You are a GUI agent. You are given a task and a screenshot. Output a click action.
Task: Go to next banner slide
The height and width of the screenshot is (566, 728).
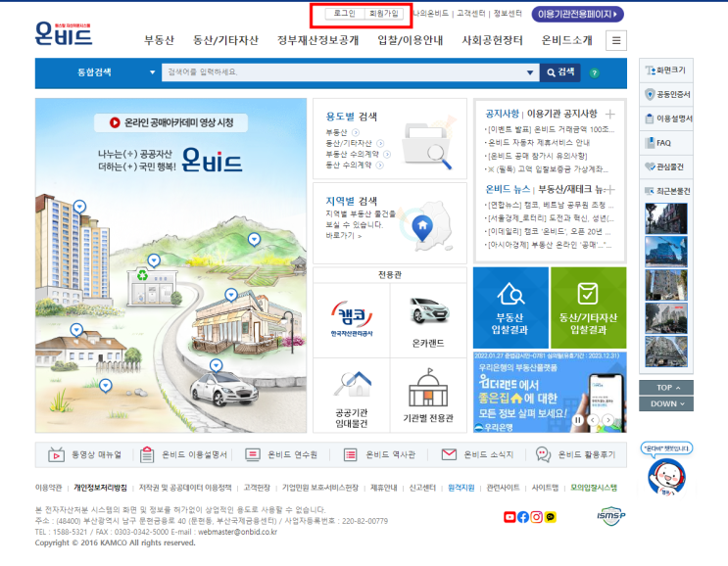608,420
